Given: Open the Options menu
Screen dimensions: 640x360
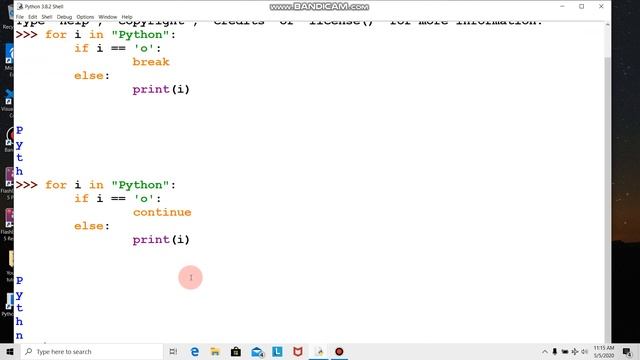Looking at the screenshot, I should click(85, 17).
